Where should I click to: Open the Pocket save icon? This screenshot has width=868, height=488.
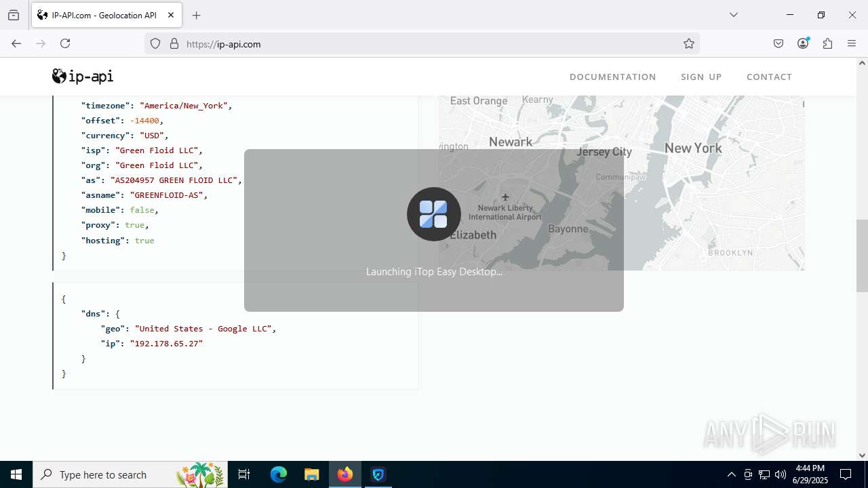point(778,43)
